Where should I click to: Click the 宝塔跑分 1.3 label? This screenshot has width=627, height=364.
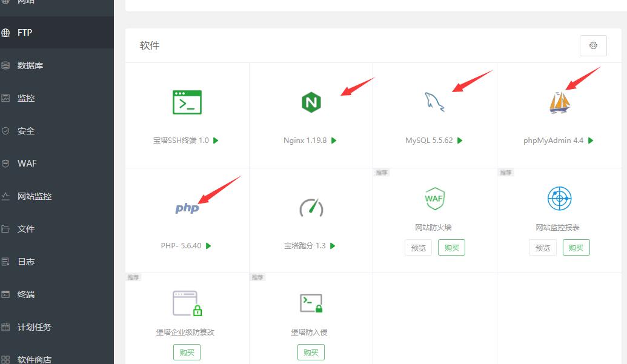pyautogui.click(x=305, y=246)
